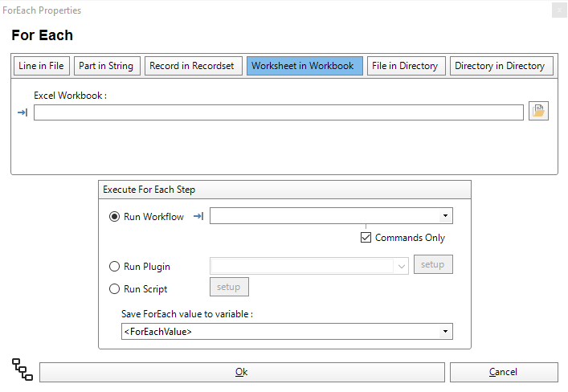Select the Part in String tab

coord(106,66)
